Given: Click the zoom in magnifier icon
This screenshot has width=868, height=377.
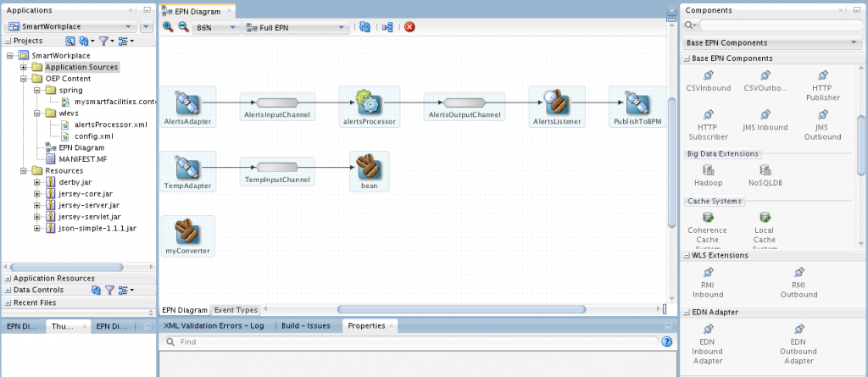Looking at the screenshot, I should point(168,27).
